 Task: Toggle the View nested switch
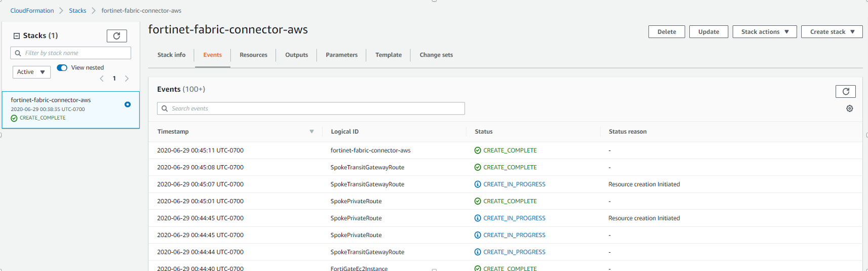(x=62, y=67)
